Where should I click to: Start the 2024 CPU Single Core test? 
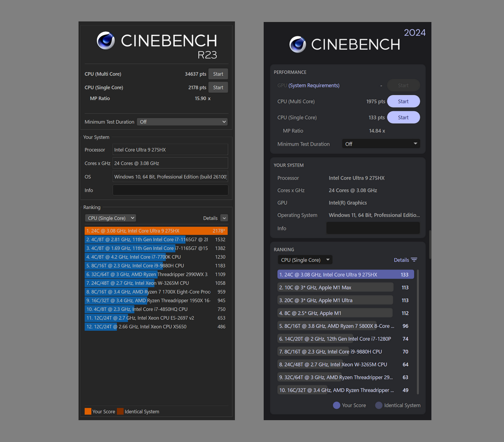[403, 117]
